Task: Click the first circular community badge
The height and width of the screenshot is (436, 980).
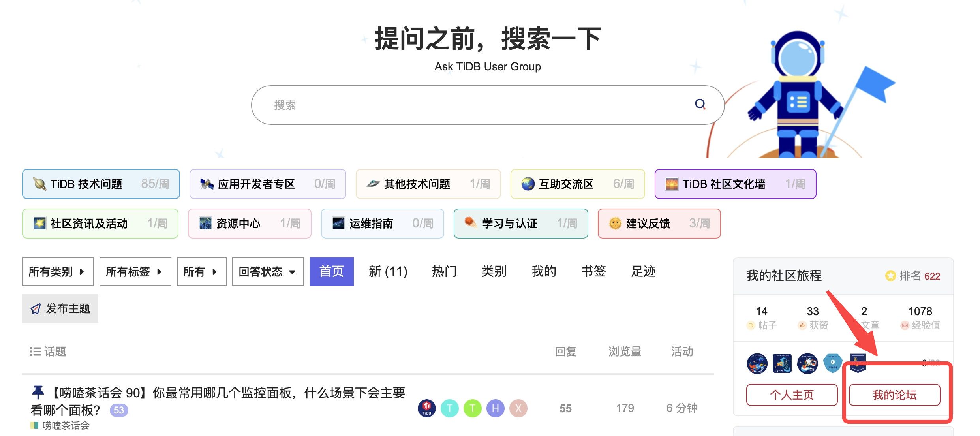Action: tap(757, 363)
